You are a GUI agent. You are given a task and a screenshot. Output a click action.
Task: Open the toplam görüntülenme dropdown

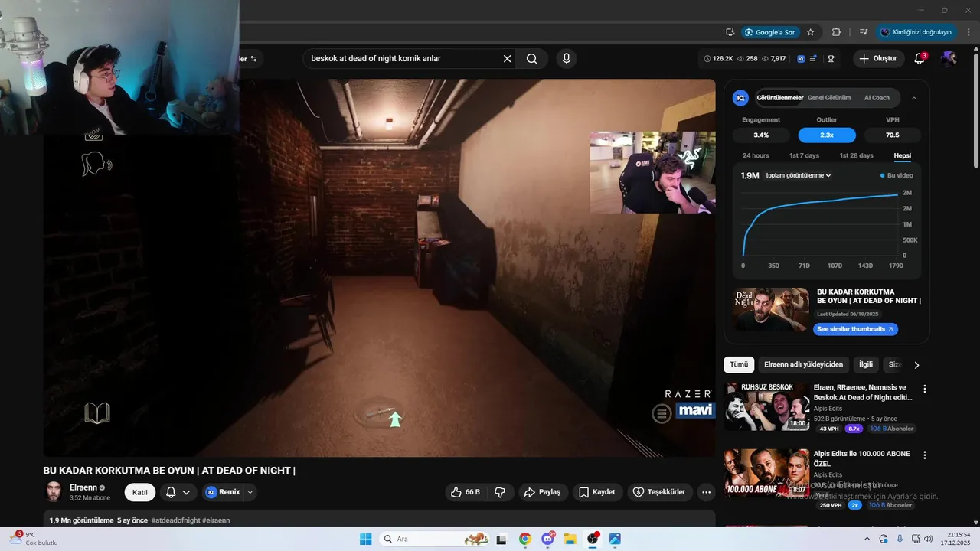tap(799, 175)
